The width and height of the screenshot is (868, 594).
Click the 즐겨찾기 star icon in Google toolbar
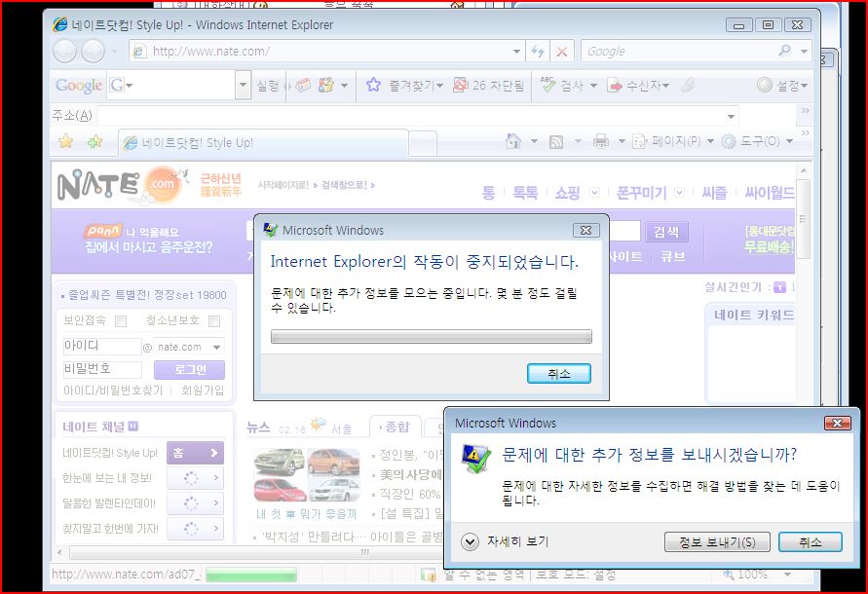tap(374, 85)
